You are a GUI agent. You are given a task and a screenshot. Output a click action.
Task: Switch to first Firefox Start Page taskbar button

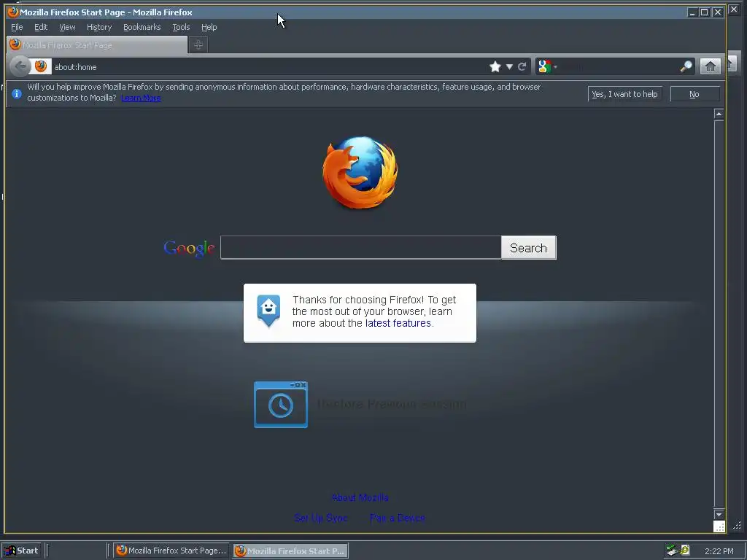pos(171,551)
